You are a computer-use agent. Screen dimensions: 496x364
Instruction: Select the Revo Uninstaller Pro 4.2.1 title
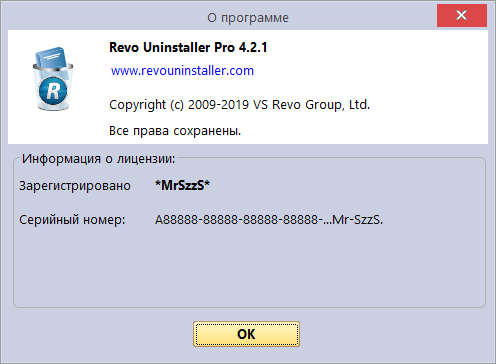click(x=188, y=47)
